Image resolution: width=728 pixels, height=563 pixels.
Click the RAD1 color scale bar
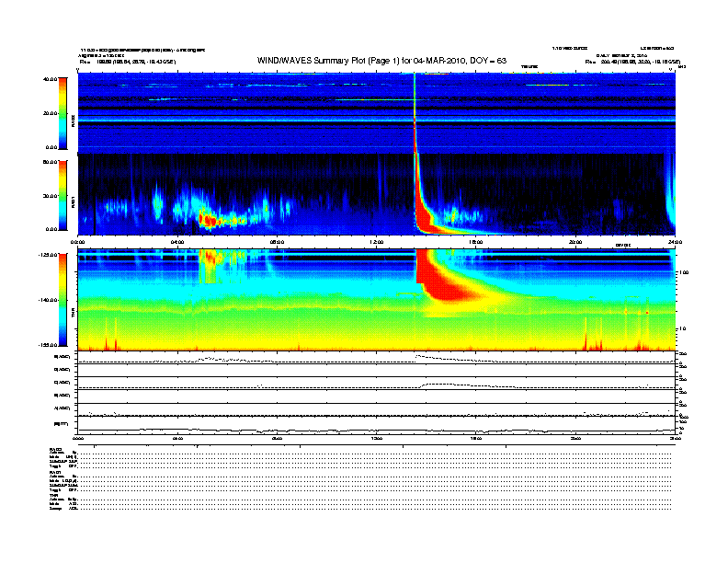point(63,195)
